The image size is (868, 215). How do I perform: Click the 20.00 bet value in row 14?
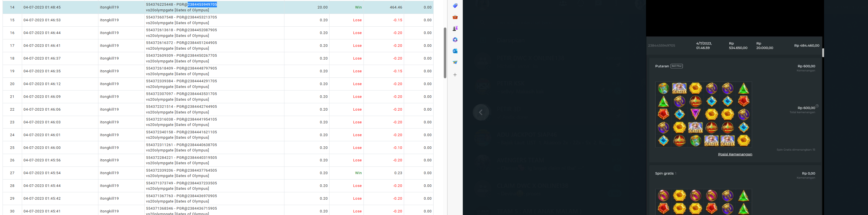point(322,7)
